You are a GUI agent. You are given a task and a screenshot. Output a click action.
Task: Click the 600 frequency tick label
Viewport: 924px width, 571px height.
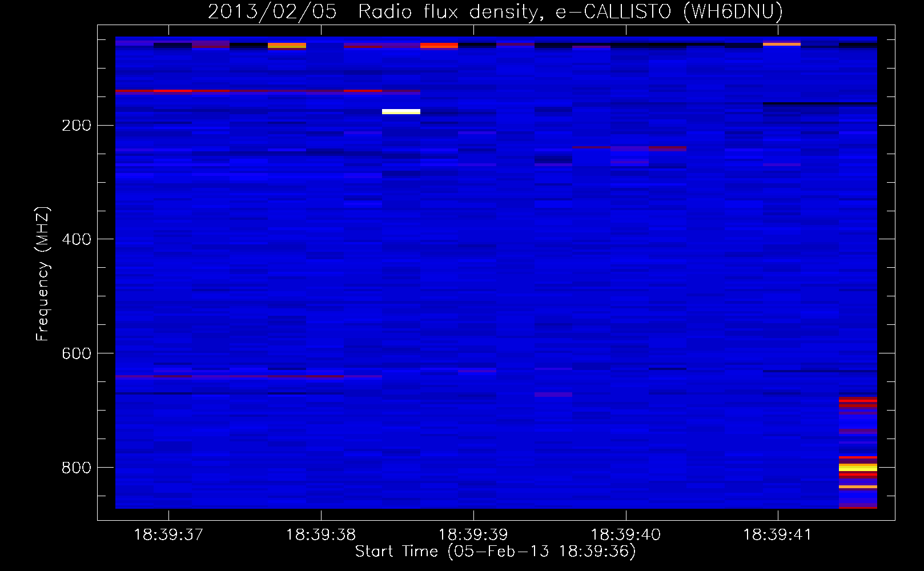pos(77,353)
